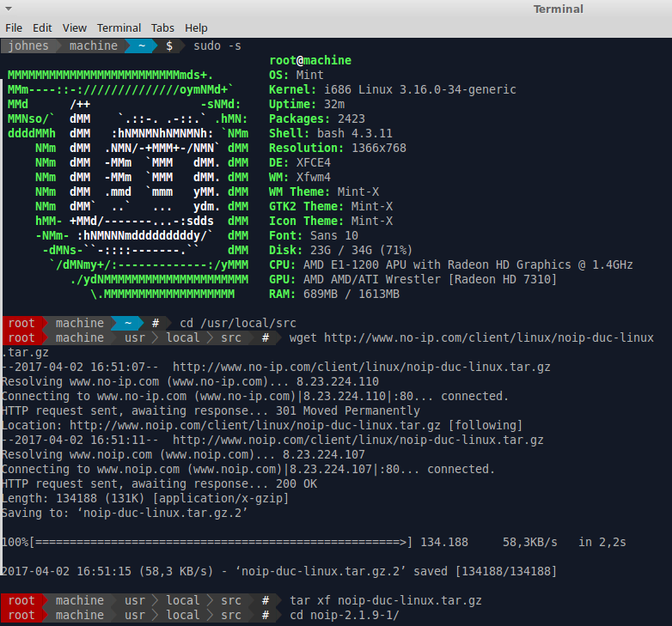Click the CPU AMD E1-1200 line
Viewport: 672px width, 626px height.
[451, 264]
